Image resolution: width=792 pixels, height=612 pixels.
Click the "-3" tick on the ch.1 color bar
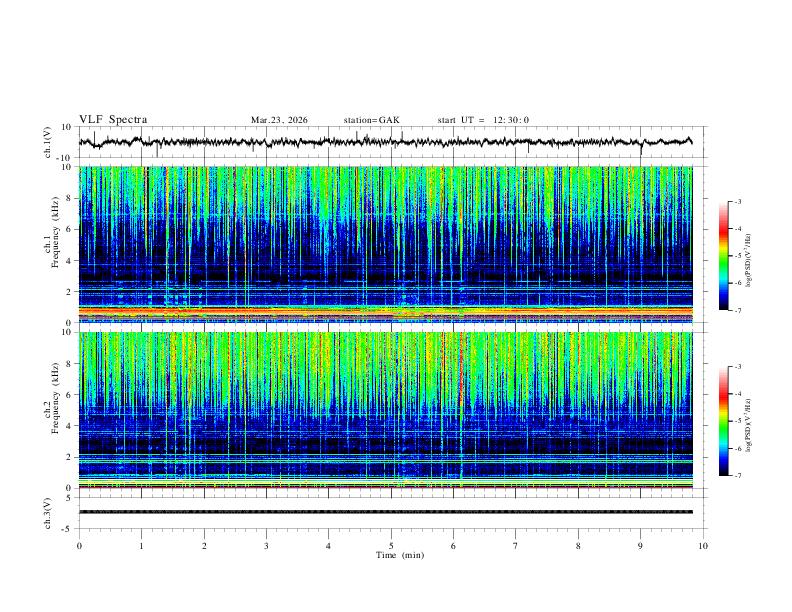(737, 201)
